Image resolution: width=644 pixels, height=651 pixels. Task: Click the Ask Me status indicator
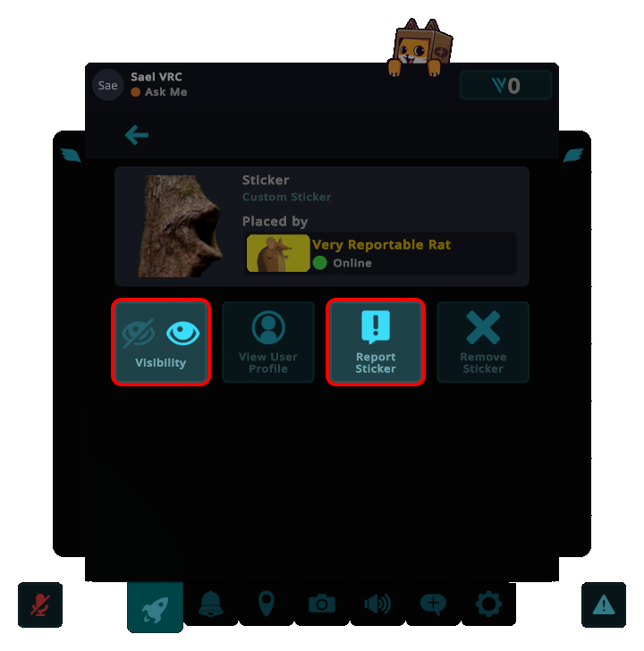click(x=159, y=92)
